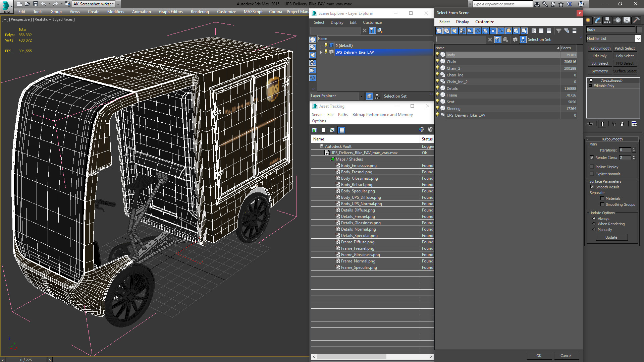Toggle Render Iters checkbox
Image resolution: width=644 pixels, height=362 pixels.
(592, 158)
